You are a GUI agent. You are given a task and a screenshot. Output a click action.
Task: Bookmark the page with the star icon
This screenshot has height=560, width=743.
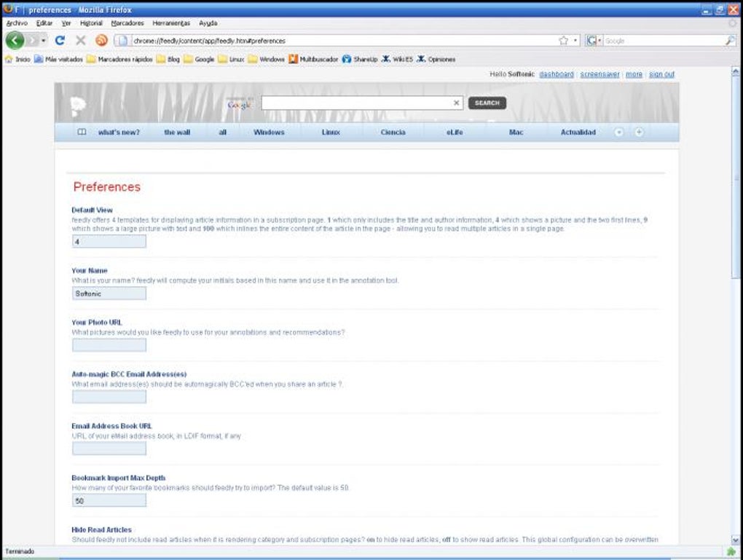pos(563,41)
